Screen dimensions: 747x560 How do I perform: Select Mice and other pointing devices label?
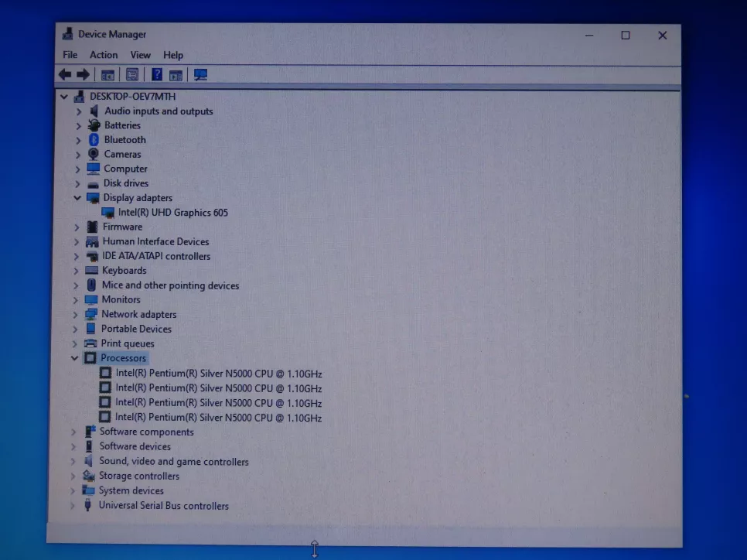tap(170, 285)
